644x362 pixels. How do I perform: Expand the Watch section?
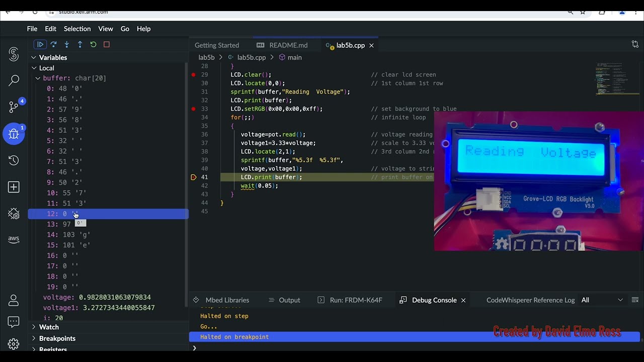34,327
